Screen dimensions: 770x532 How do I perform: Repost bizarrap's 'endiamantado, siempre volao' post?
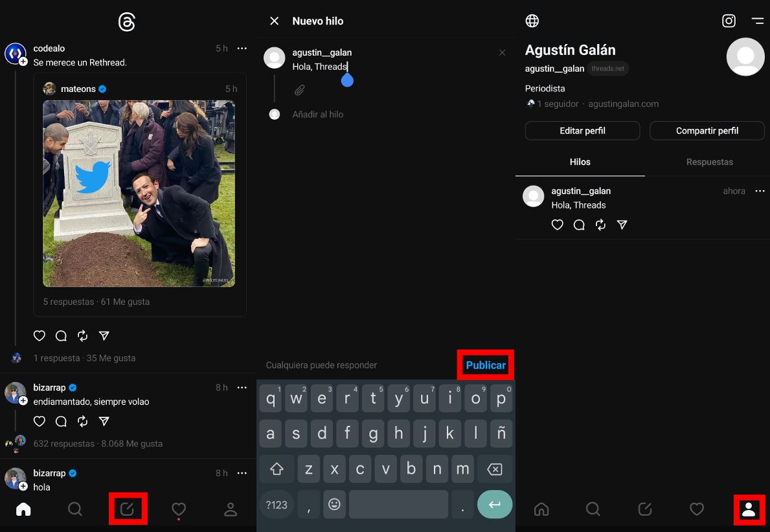[x=82, y=421]
